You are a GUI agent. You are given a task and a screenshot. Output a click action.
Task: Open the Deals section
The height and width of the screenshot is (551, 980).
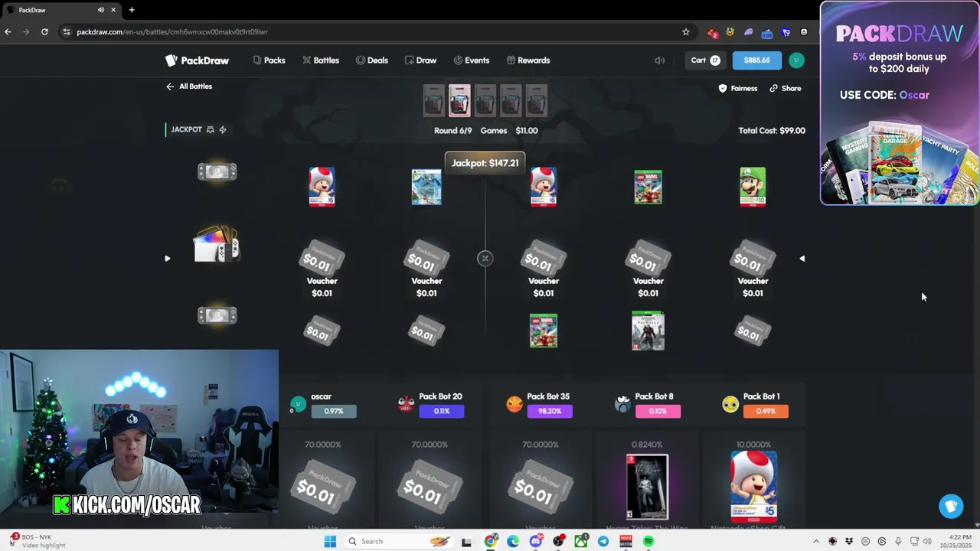click(371, 60)
